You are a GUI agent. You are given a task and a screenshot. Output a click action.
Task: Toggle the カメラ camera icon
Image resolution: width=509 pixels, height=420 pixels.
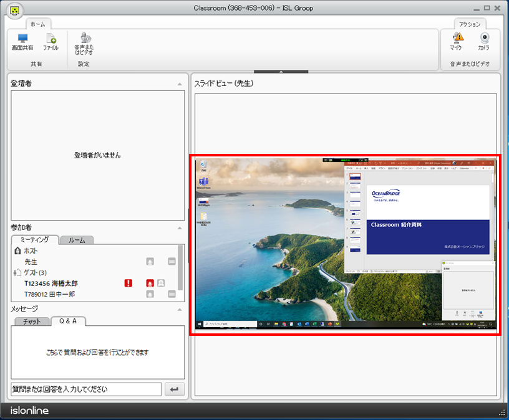pyautogui.click(x=484, y=42)
